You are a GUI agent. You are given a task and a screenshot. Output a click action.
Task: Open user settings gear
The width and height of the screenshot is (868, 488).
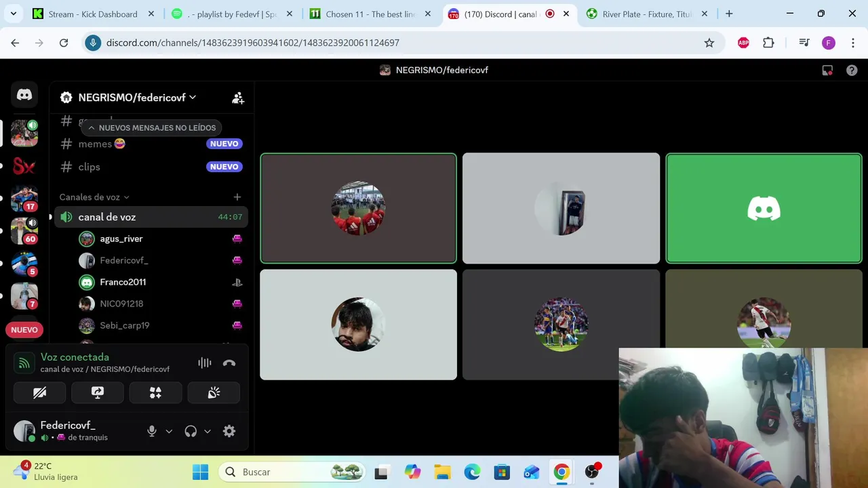click(229, 431)
